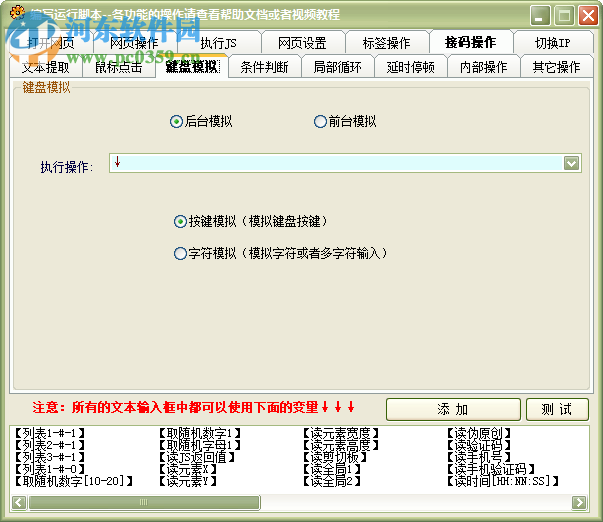Select the 键盘模拟 tab
603x522 pixels.
tap(192, 67)
